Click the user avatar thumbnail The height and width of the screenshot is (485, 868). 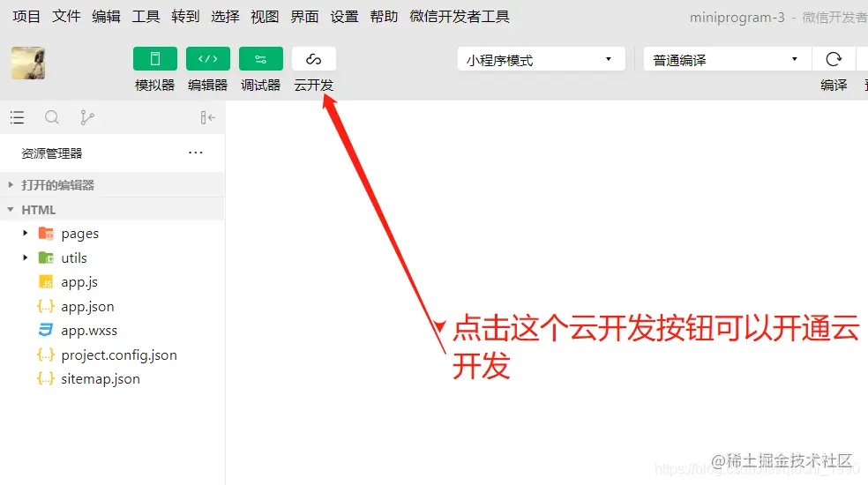coord(28,63)
